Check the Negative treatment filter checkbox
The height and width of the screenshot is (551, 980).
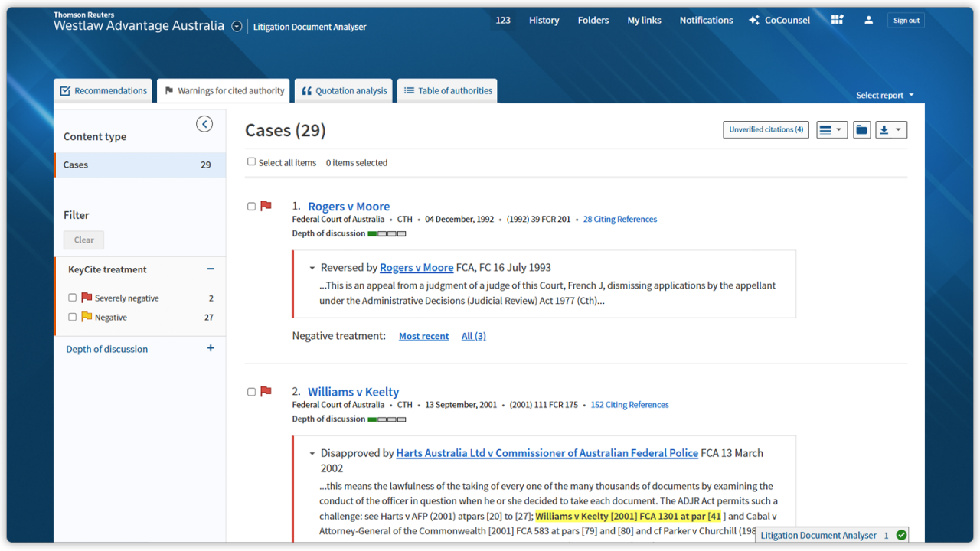click(72, 316)
